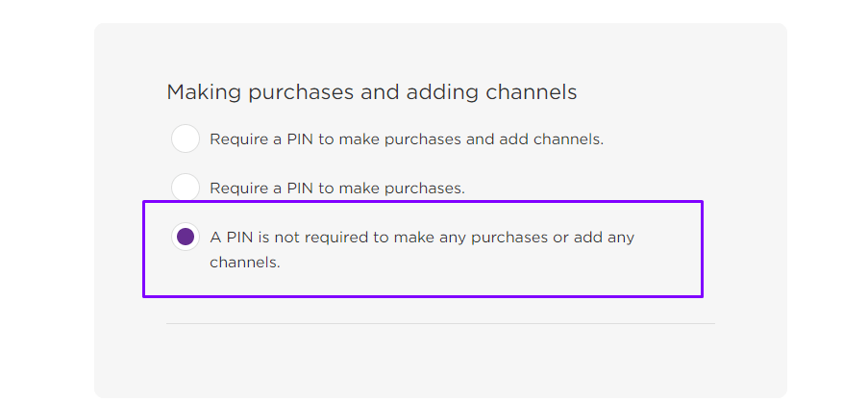Screen dimensions: 868x402
Task: Click the 'Require a PIN to make purchases and add channels.' label text
Action: [407, 139]
